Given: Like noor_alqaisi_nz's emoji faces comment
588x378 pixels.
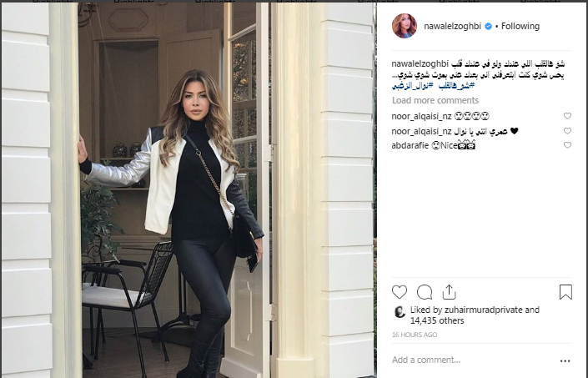Looking at the screenshot, I should pos(567,116).
